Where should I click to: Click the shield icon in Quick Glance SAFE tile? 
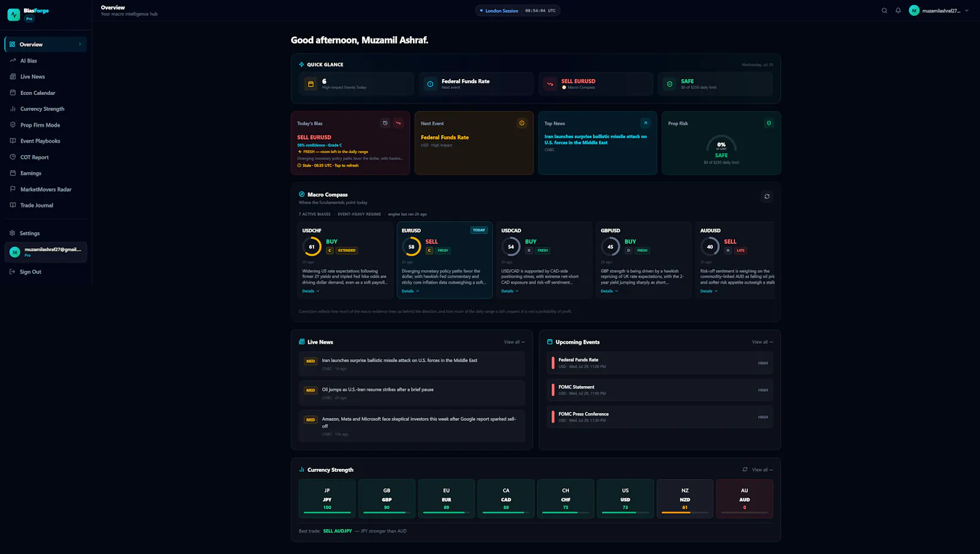(669, 84)
